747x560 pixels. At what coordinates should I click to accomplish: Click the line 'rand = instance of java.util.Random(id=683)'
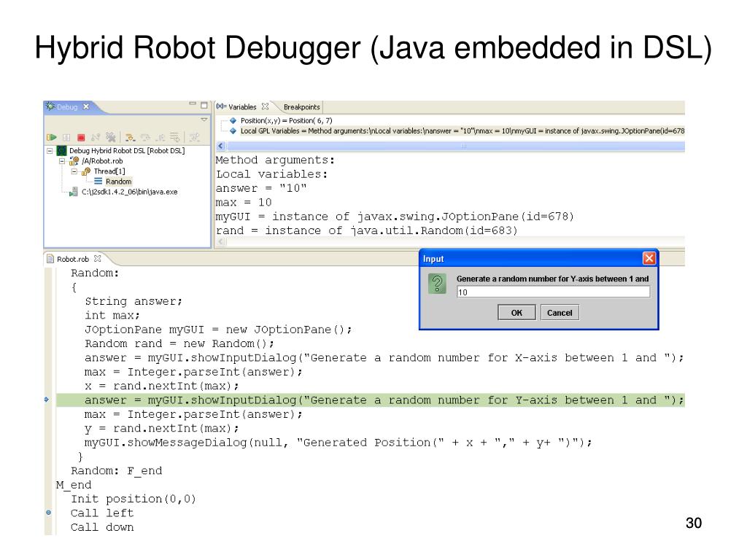[x=367, y=230]
